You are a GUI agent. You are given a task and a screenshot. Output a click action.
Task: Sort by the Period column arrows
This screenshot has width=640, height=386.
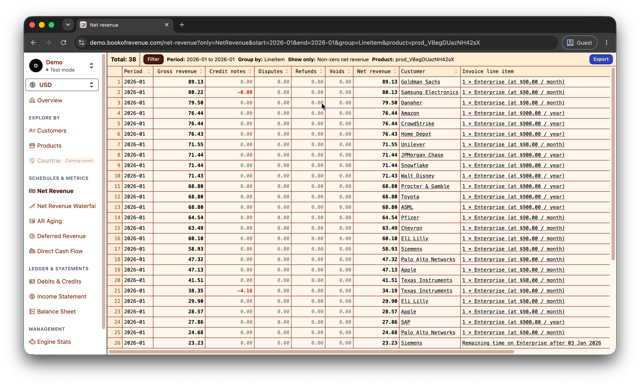tap(149, 71)
